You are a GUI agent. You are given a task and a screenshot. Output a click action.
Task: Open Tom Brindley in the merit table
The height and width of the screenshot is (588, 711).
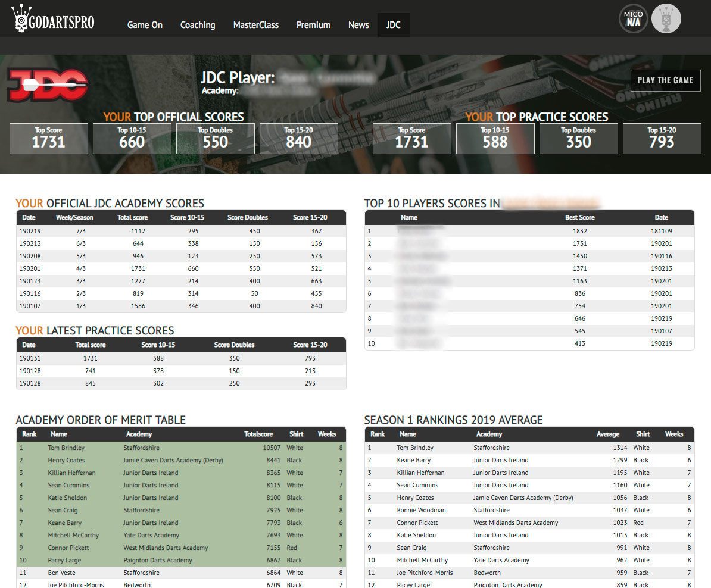(66, 448)
